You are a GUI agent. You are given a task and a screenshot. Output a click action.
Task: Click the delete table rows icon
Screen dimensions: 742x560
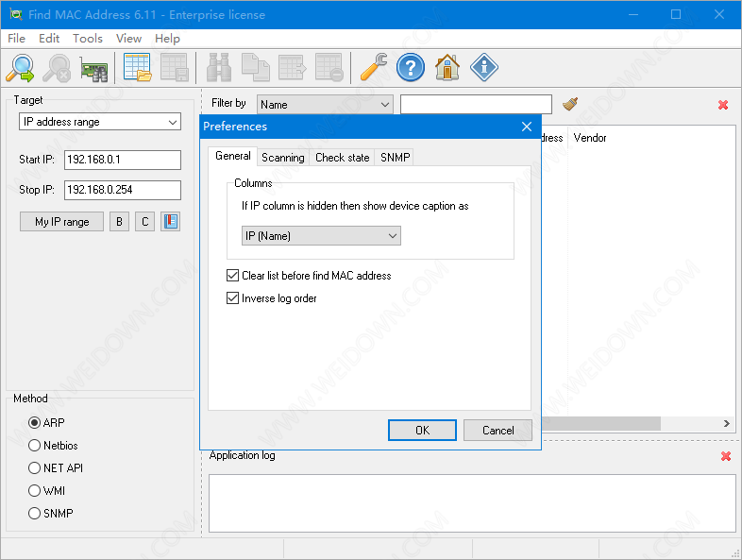tap(329, 68)
